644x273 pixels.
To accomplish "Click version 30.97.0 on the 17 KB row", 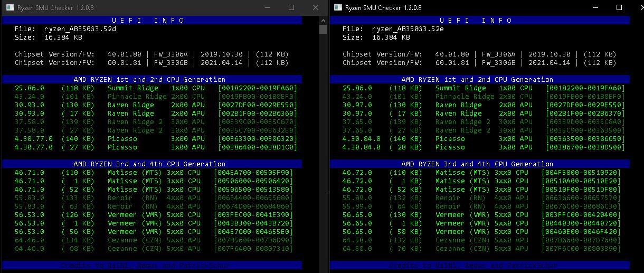I will click(357, 114).
